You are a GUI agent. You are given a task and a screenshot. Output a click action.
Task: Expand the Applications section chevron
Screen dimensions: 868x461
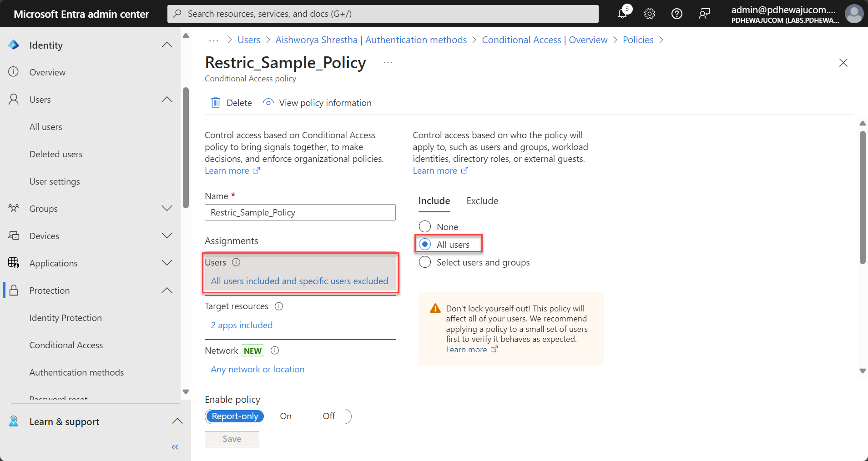(167, 263)
